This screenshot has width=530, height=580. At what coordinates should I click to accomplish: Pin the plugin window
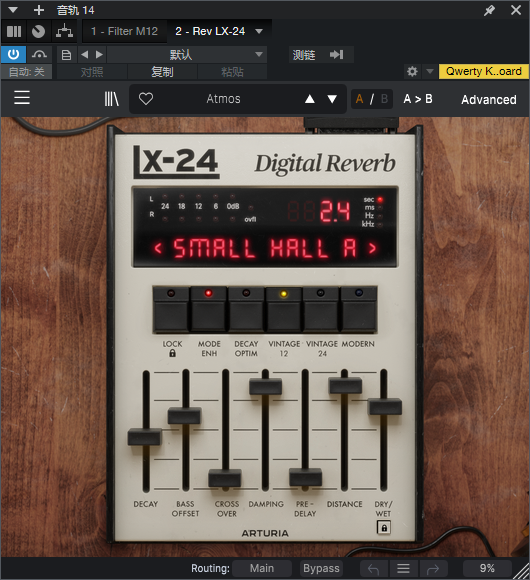pyautogui.click(x=489, y=10)
